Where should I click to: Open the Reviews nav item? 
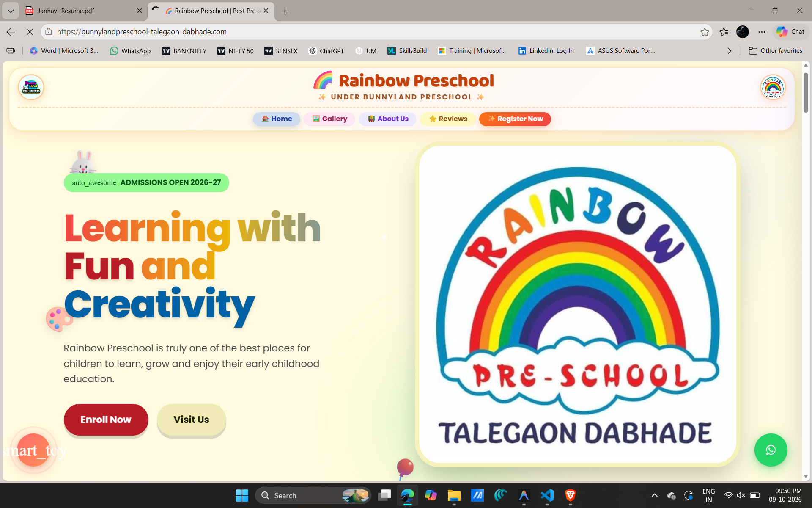(448, 119)
